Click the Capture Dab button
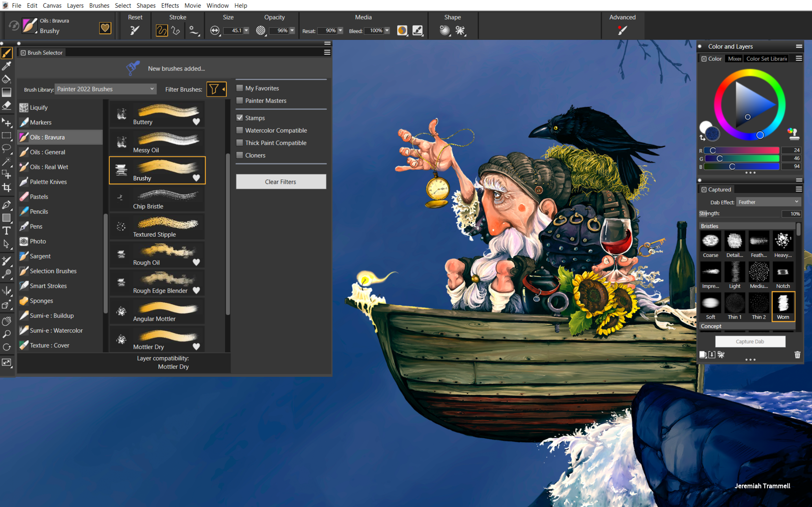This screenshot has height=507, width=812. (751, 341)
